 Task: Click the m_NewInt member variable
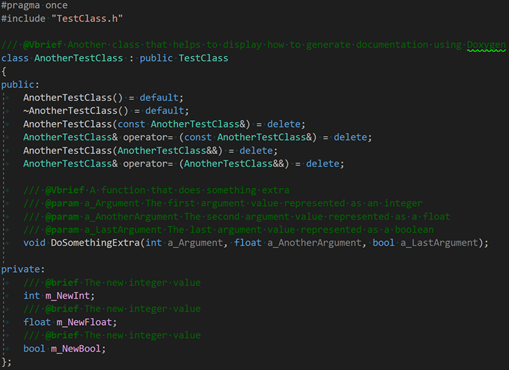(68, 296)
